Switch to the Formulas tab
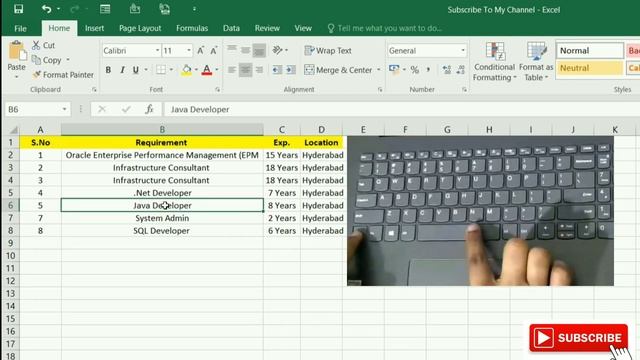This screenshot has height=360, width=640. pyautogui.click(x=192, y=28)
